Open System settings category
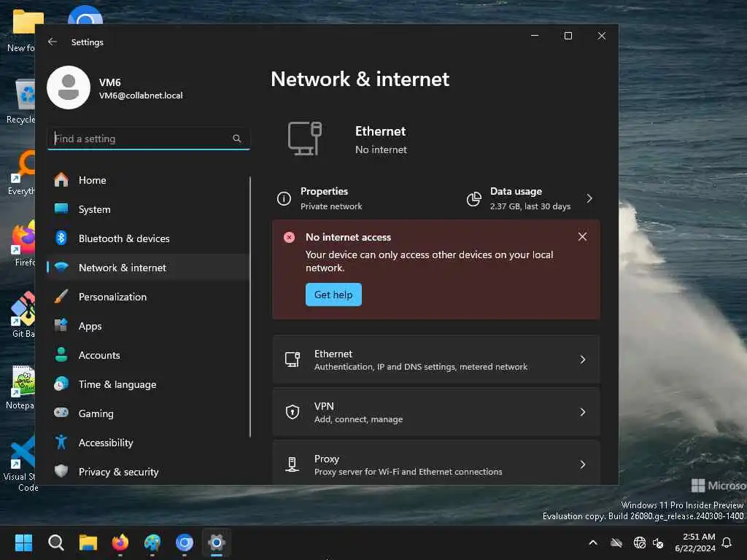Image resolution: width=747 pixels, height=560 pixels. pyautogui.click(x=147, y=209)
